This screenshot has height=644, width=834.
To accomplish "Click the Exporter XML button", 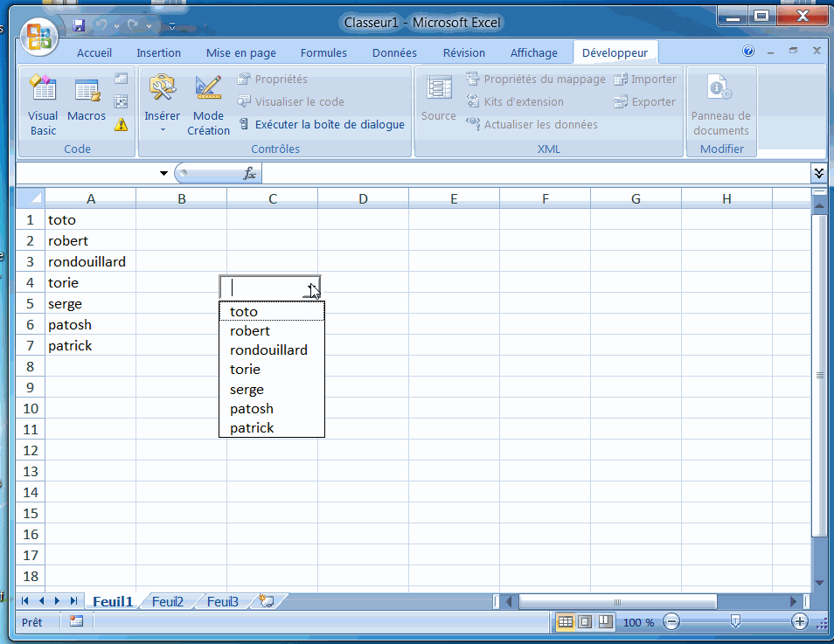I will pos(644,101).
